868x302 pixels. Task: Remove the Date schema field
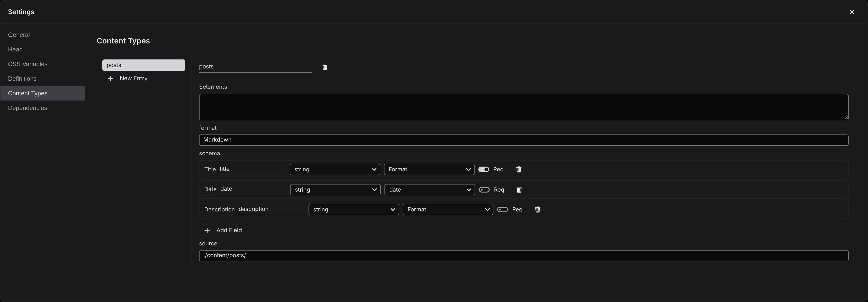coord(519,190)
